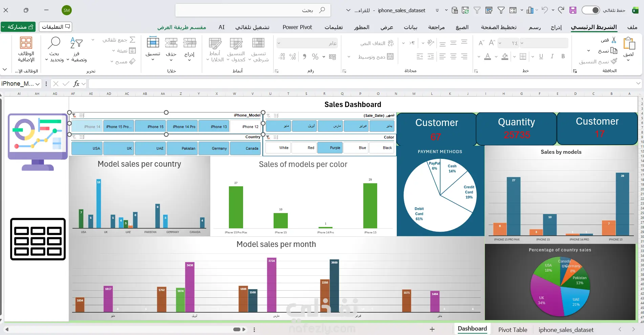The image size is (644, 335).
Task: Click the Orientation angled-text icon
Action: (x=431, y=43)
